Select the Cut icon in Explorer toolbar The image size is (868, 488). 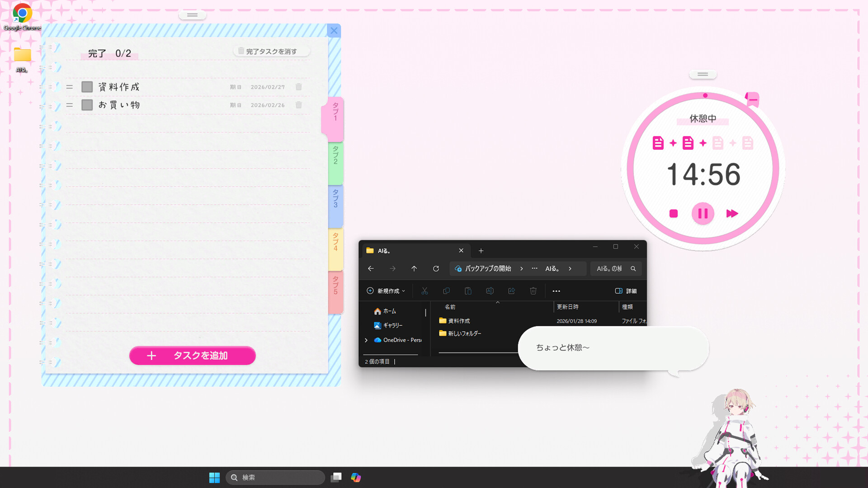[425, 291]
